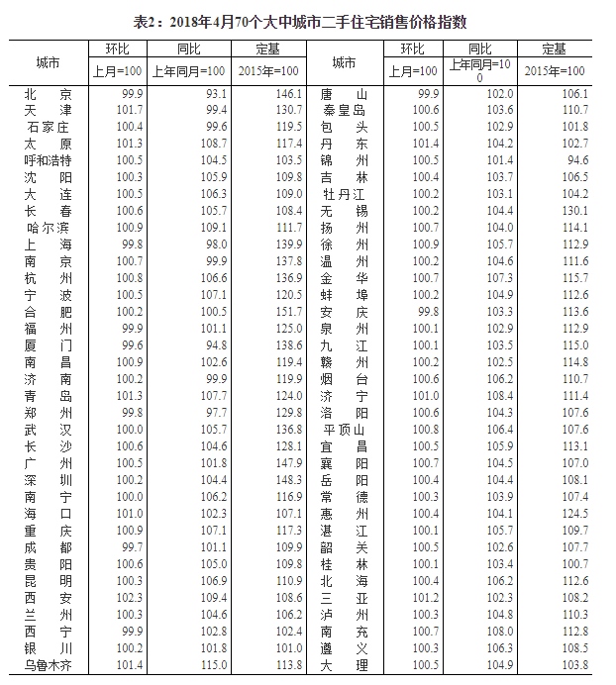Click 银川's 定基 value 101.0

click(289, 647)
